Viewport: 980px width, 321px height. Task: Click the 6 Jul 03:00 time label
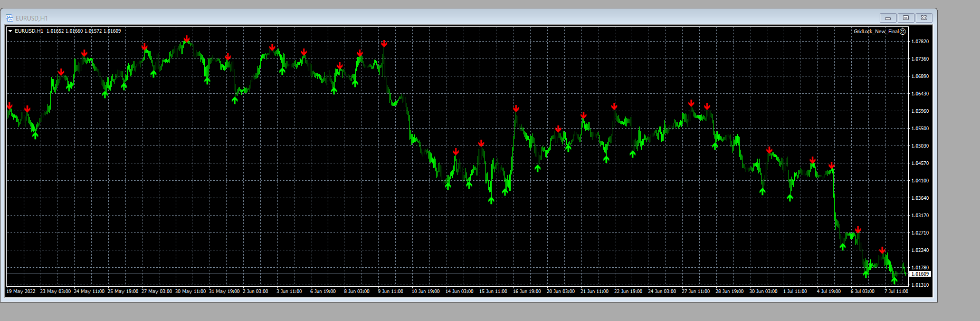pos(863,291)
